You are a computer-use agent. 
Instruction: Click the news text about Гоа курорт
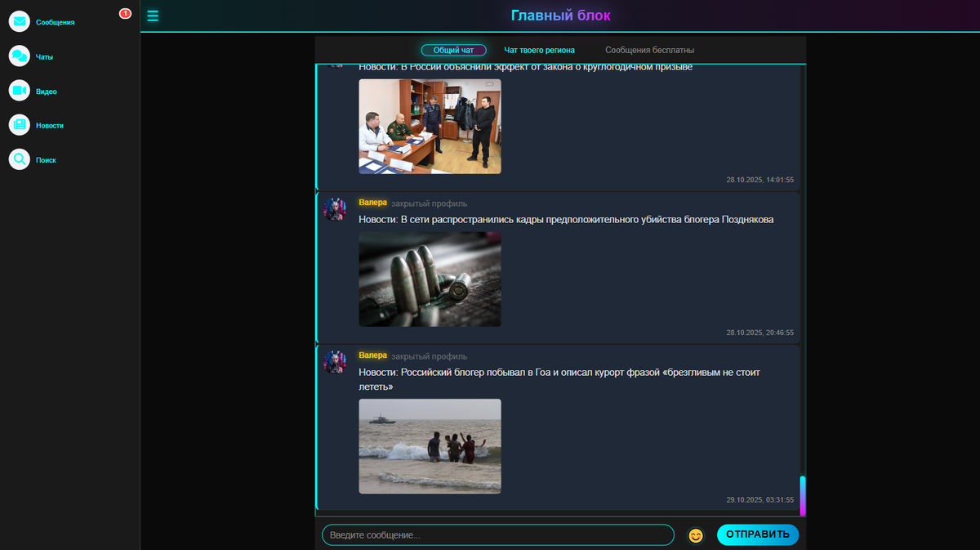click(x=559, y=379)
